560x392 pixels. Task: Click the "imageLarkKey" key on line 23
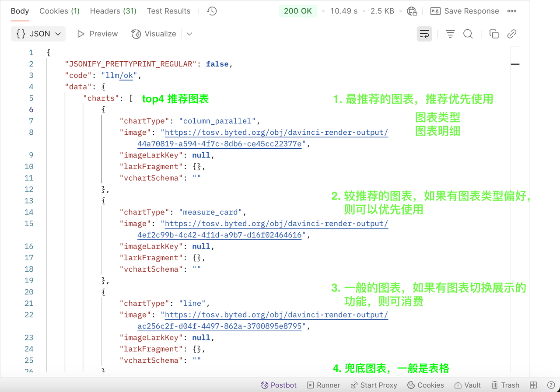pyautogui.click(x=152, y=337)
